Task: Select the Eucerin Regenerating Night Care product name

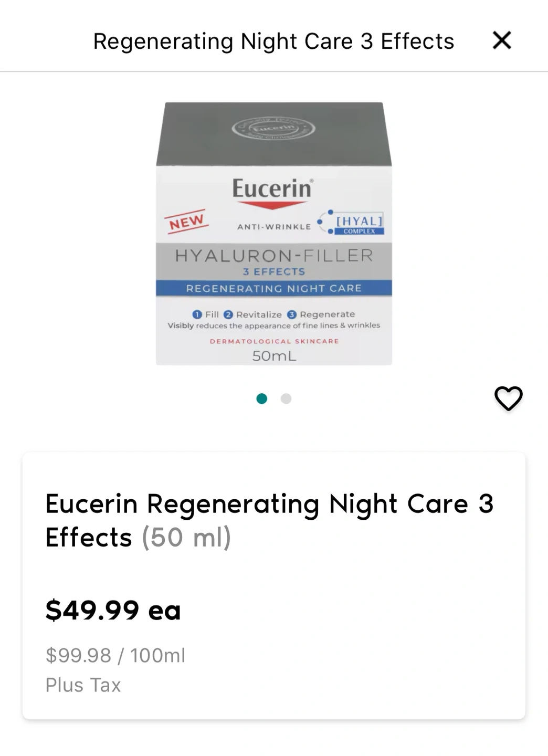Action: [269, 520]
